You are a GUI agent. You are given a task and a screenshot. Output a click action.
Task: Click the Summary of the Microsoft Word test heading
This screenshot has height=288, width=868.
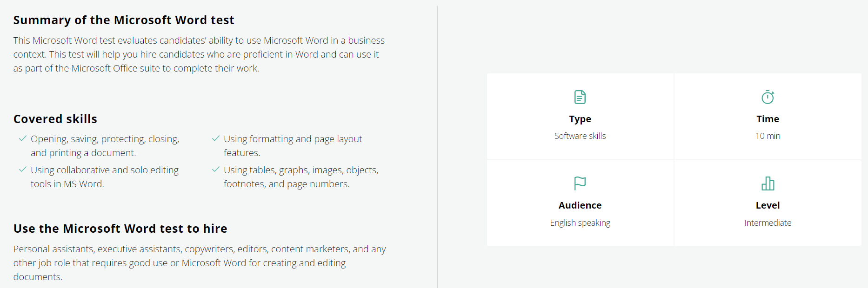click(x=124, y=20)
